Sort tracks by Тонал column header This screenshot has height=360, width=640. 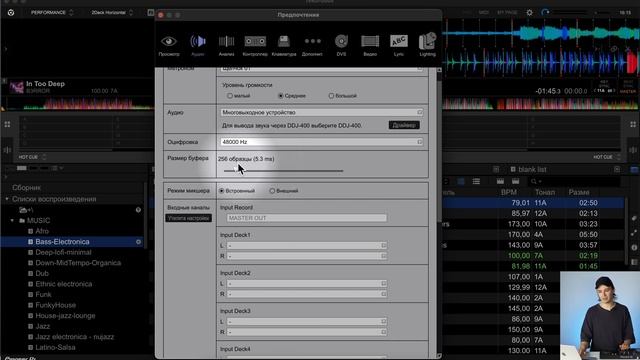(x=545, y=192)
